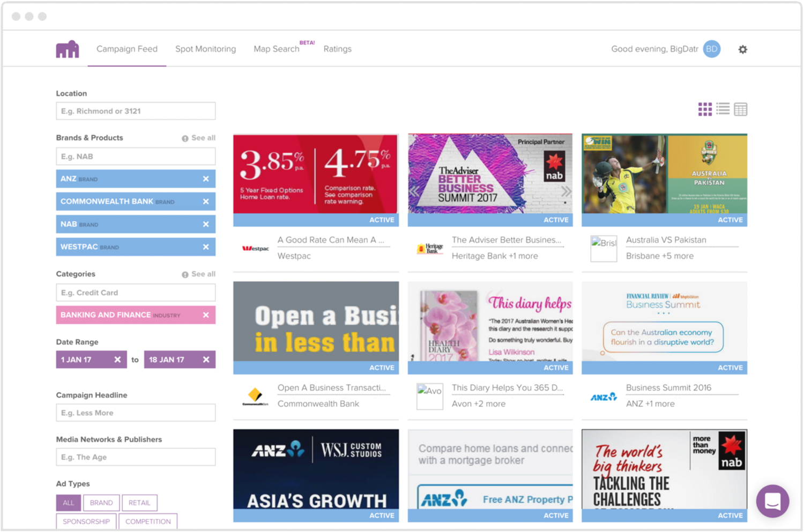Click the ANZ logo on Business Summit card
This screenshot has height=532, width=804.
(x=604, y=397)
